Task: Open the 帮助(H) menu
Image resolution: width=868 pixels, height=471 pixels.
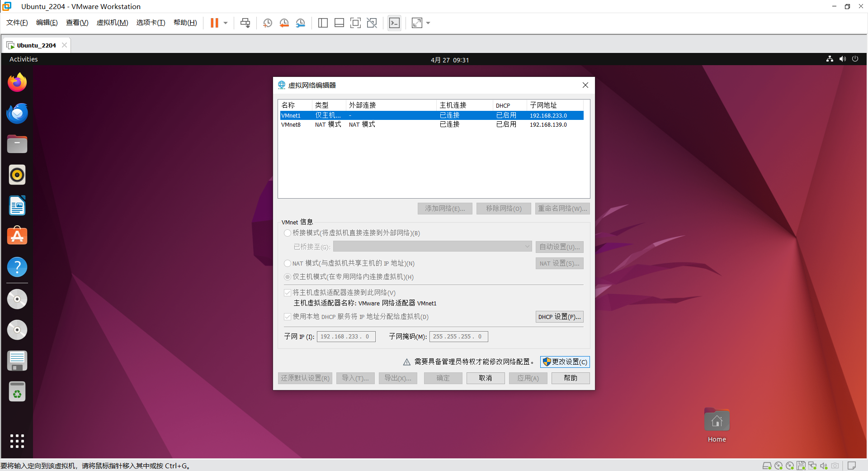Action: [185, 23]
